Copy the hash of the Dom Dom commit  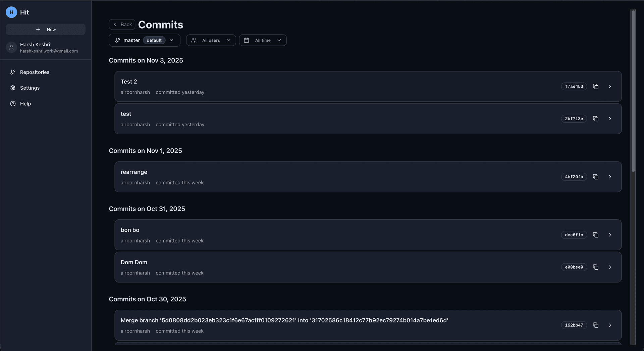[x=596, y=267]
